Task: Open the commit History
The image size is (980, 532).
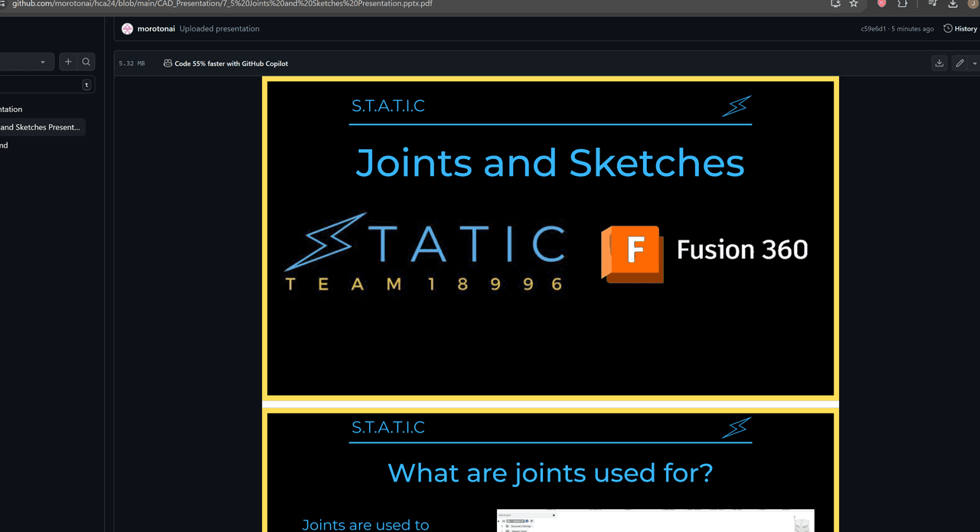Action: tap(960, 29)
